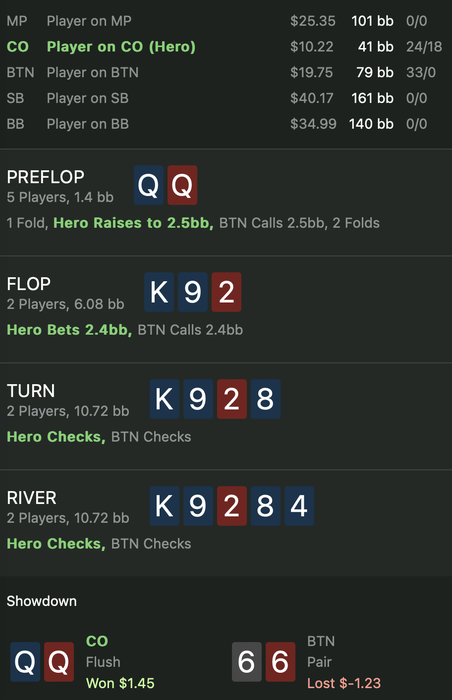
Task: Click the blue Q card at showdown
Action: tap(25, 662)
